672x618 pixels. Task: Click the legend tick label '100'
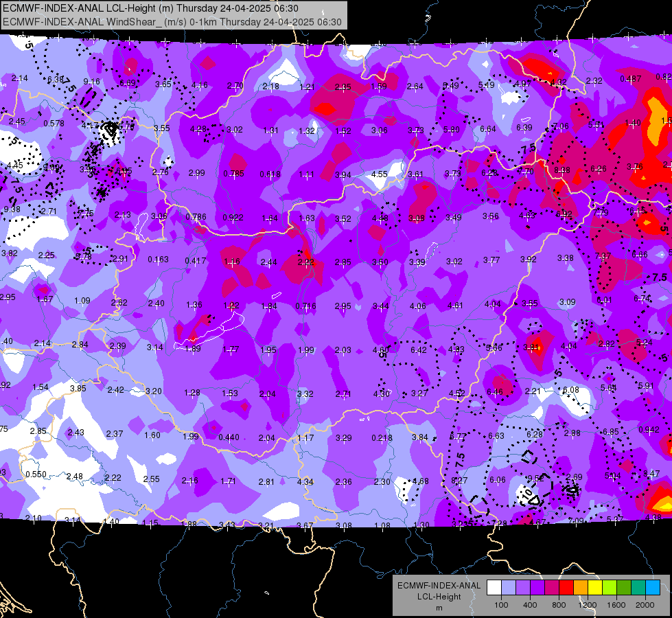(x=501, y=605)
